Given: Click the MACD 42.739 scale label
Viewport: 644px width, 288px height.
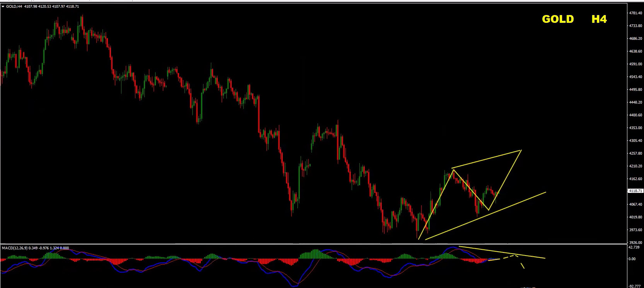Looking at the screenshot, I should point(634,247).
